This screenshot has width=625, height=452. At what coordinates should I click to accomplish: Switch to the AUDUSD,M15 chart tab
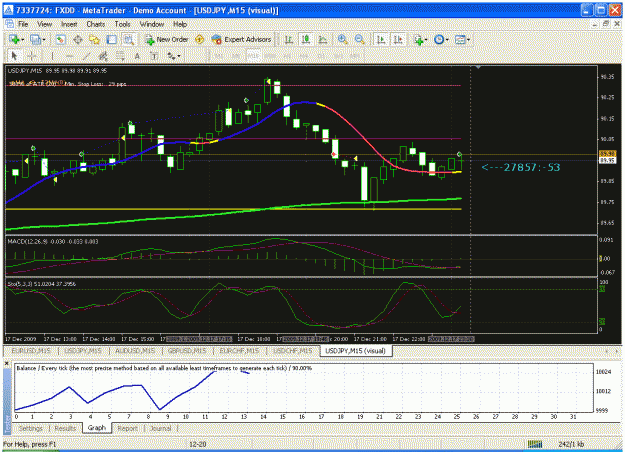click(134, 351)
